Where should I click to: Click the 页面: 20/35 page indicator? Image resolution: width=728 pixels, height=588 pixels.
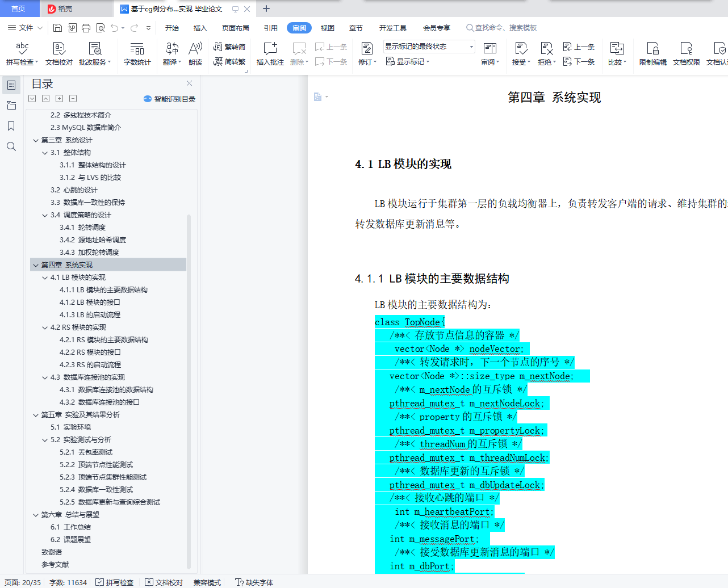pos(23,582)
